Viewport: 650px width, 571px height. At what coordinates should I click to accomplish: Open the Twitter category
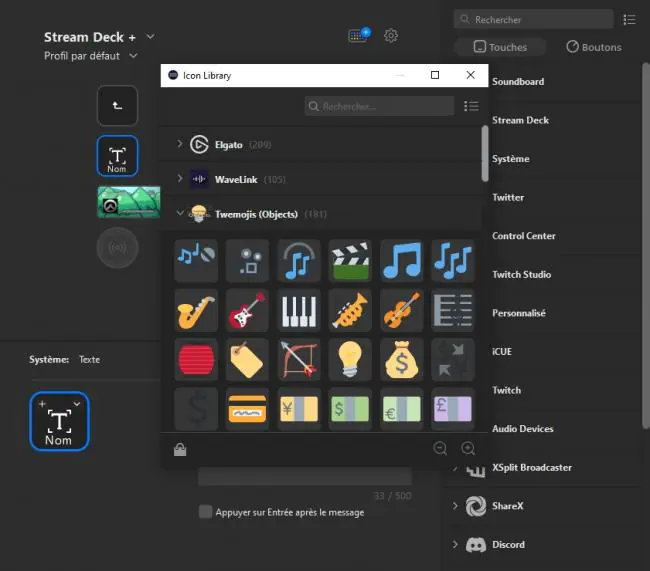tap(508, 197)
